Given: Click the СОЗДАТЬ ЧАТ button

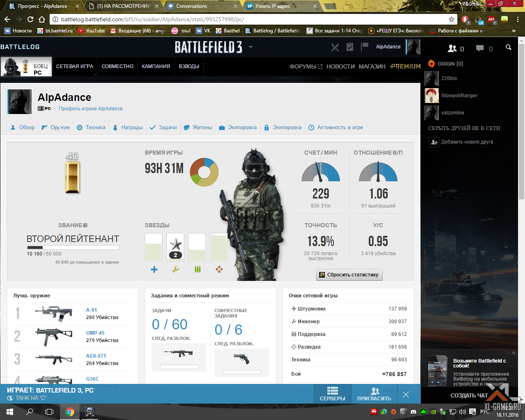Looking at the screenshot, I should 469,395.
